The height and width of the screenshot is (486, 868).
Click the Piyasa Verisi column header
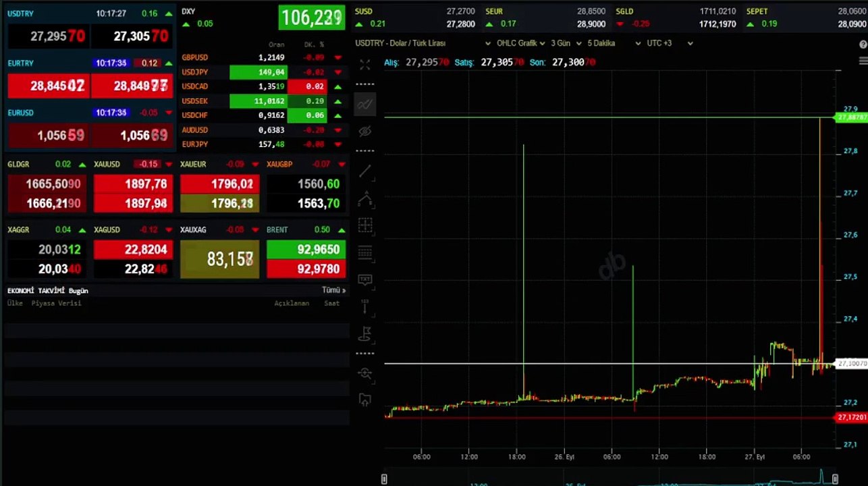pyautogui.click(x=56, y=303)
